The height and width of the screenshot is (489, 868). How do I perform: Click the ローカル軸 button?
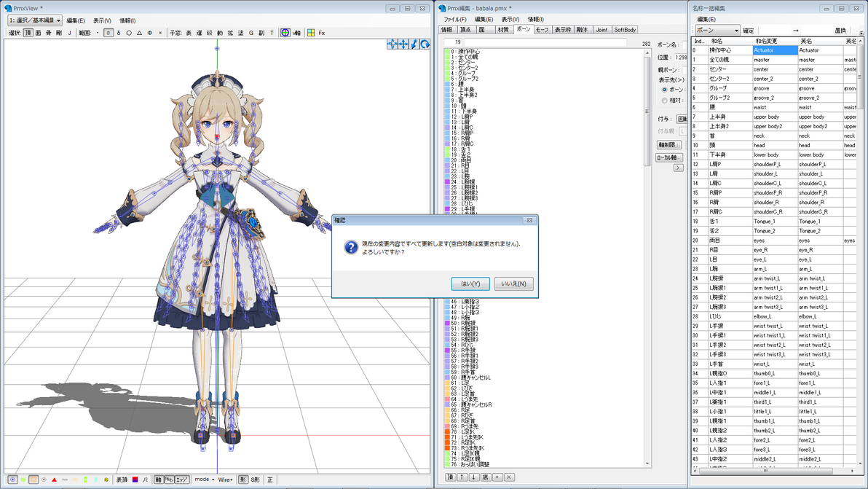(x=669, y=158)
